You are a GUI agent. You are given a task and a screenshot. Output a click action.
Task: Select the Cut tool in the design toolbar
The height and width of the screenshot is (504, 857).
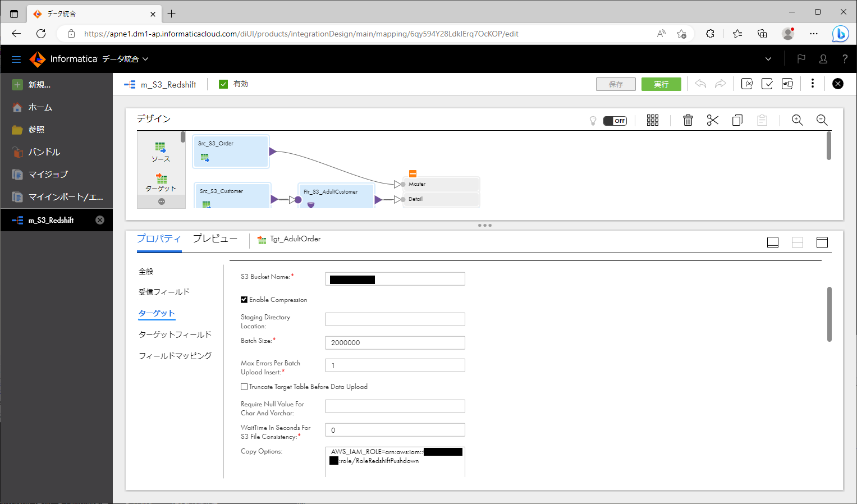pos(712,120)
